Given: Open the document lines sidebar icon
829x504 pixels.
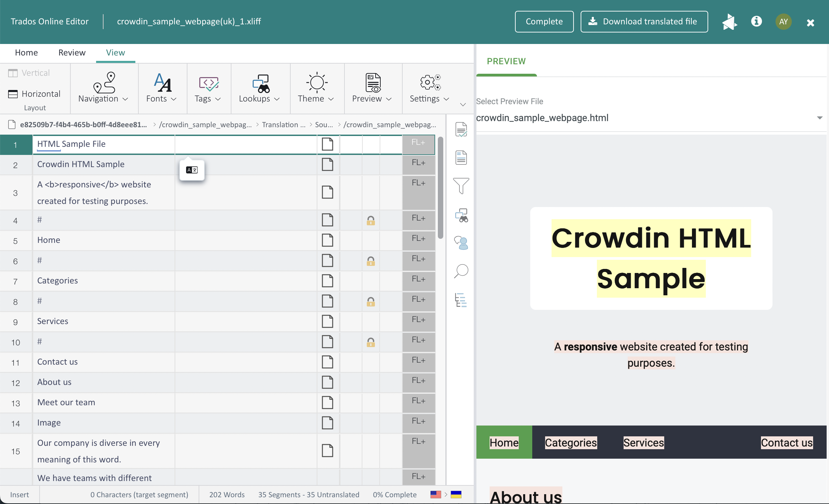Looking at the screenshot, I should 461,158.
